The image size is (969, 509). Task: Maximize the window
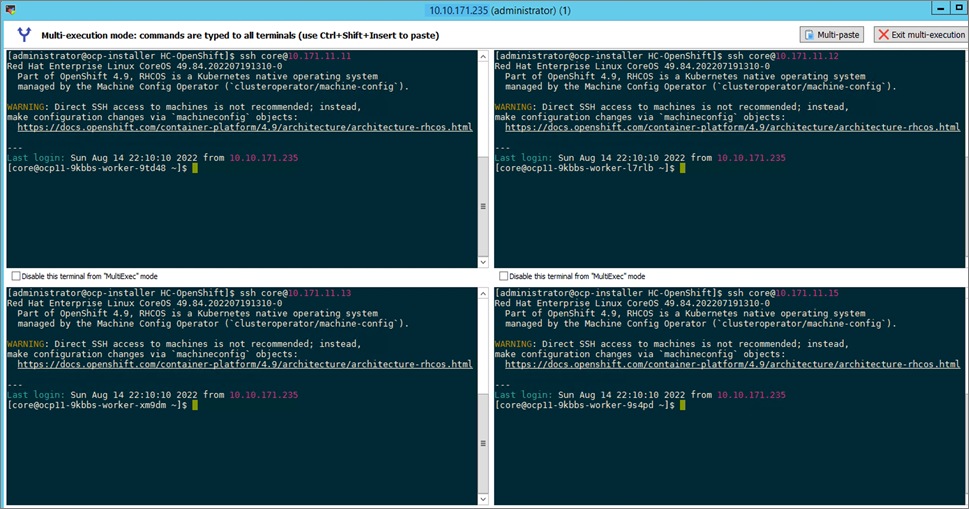click(959, 8)
